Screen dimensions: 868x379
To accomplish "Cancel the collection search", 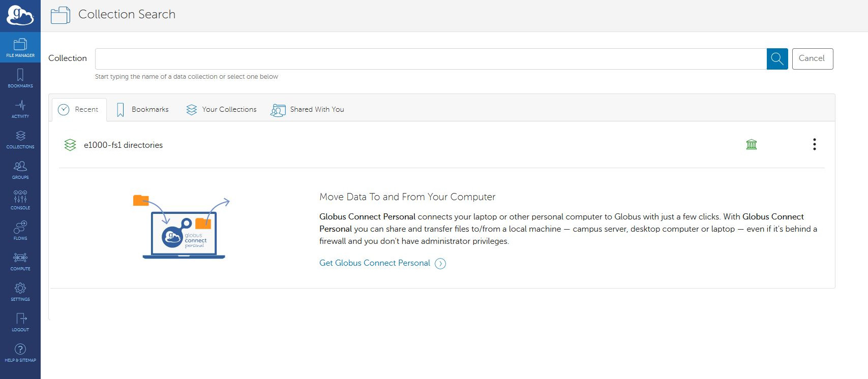I will coord(812,59).
